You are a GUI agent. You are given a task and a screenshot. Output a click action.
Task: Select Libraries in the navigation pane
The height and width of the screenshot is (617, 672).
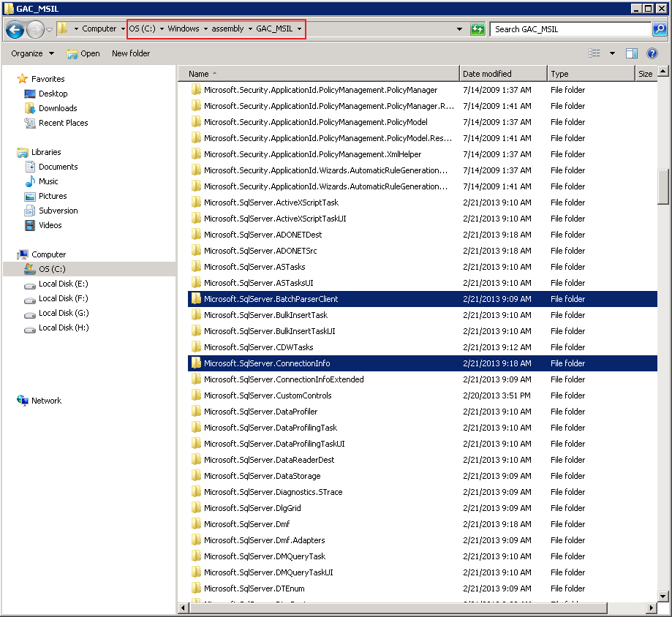pyautogui.click(x=46, y=152)
